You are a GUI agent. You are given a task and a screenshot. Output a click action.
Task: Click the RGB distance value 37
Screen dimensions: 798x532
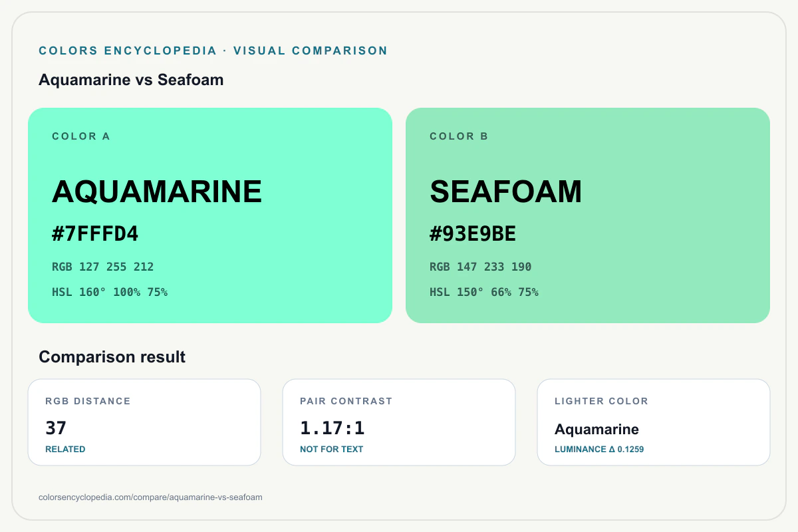point(56,428)
